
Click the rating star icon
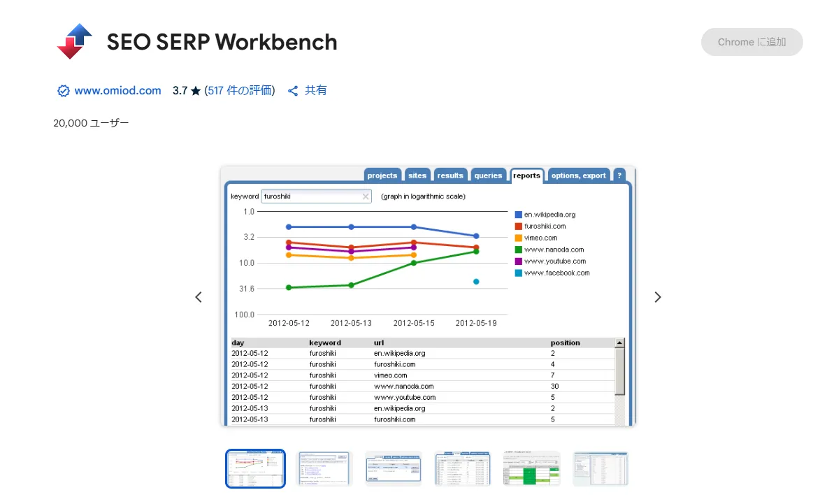tap(196, 91)
